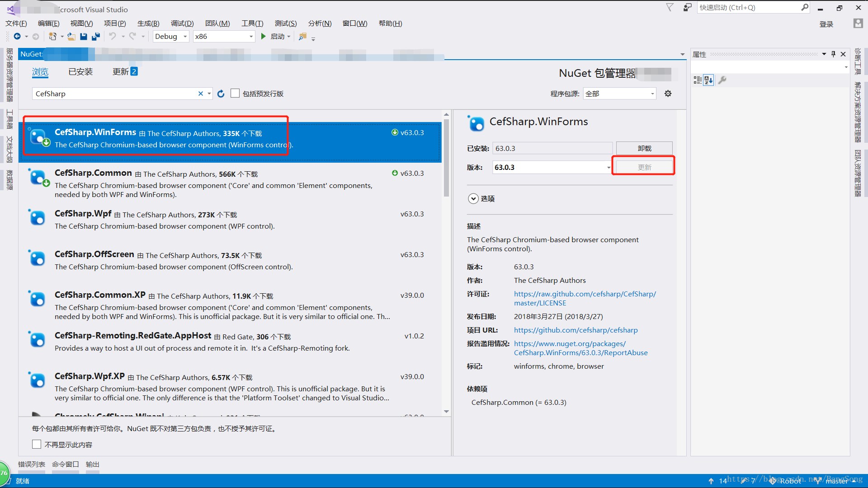Open the 错误列表 bottom tab

pos(32,465)
